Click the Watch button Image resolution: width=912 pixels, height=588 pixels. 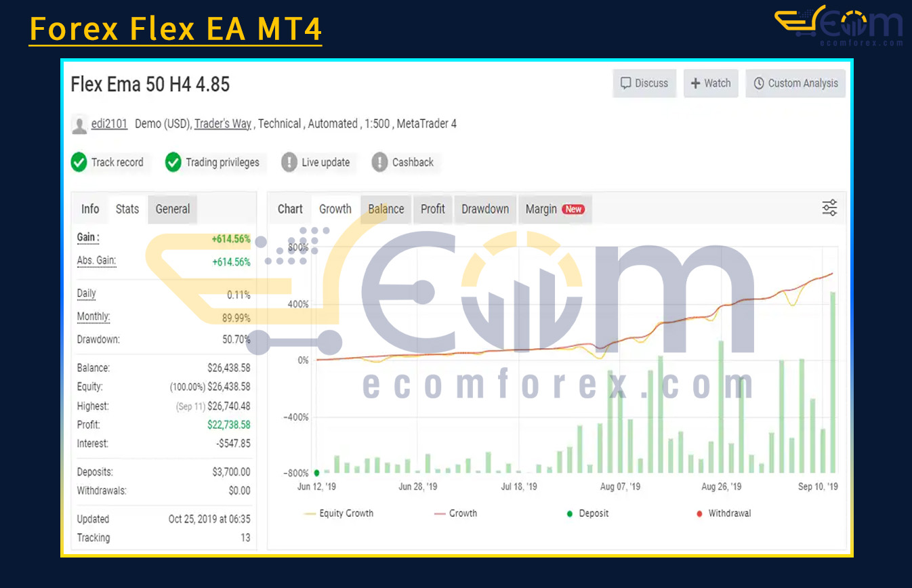tap(711, 83)
